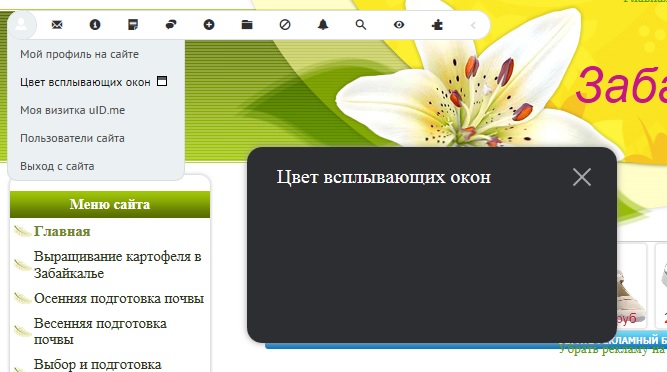667x372 pixels.
Task: Click 'Выход с сайта' to log out
Action: coord(57,166)
